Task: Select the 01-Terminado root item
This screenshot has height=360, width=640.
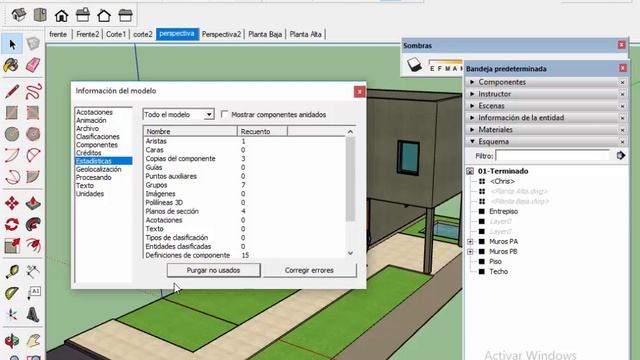Action: pos(503,171)
